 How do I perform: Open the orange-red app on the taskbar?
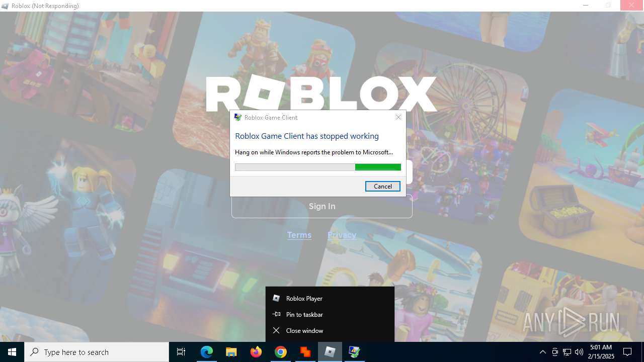pyautogui.click(x=305, y=352)
